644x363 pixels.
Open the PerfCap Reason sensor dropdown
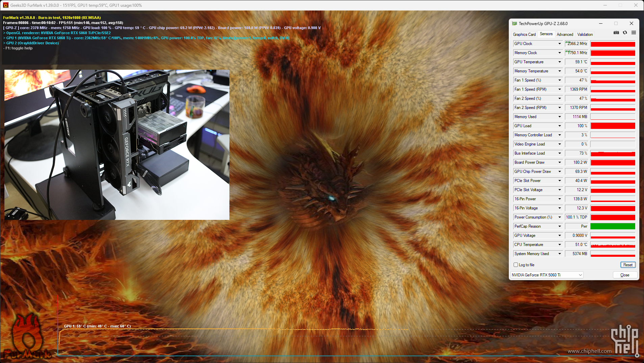click(560, 226)
